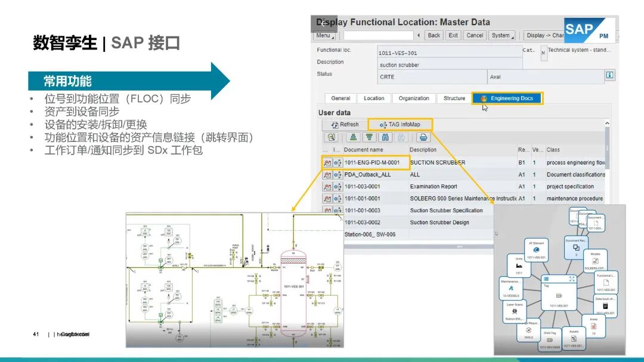The image size is (644, 362).
Task: Click the Back button
Action: coord(434,36)
